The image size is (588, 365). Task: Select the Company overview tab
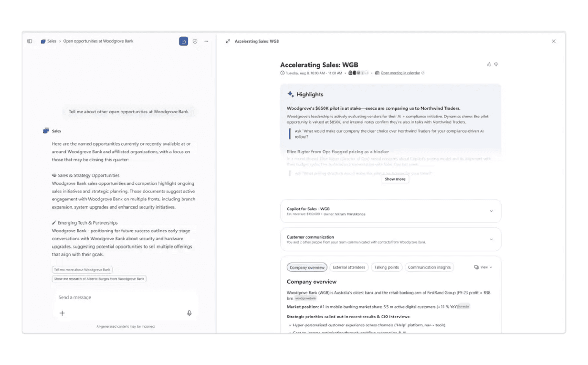(x=307, y=268)
